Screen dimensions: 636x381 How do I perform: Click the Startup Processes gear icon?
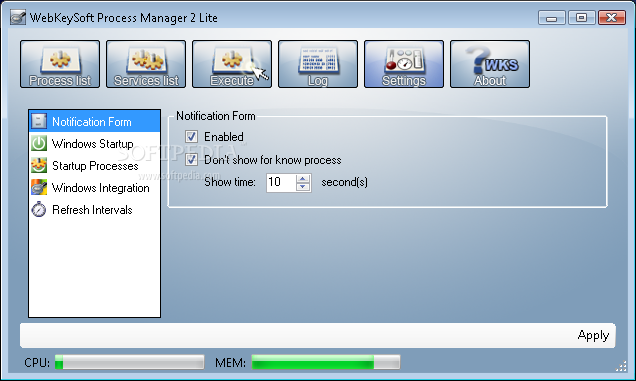tap(39, 165)
